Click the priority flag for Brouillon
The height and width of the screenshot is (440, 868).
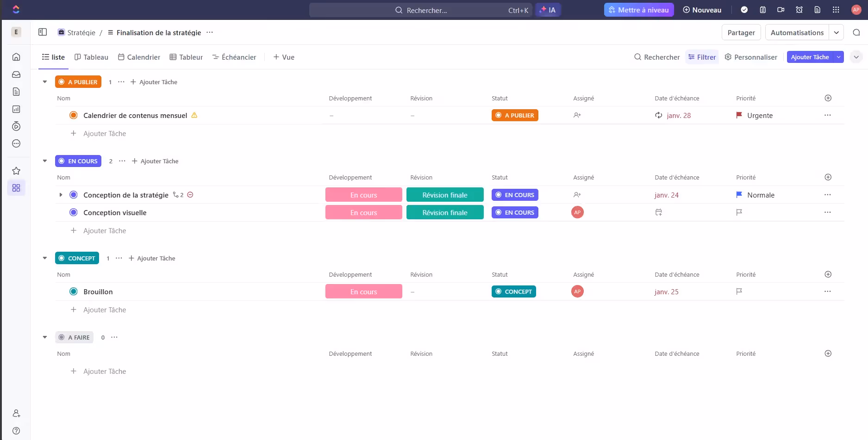click(739, 291)
